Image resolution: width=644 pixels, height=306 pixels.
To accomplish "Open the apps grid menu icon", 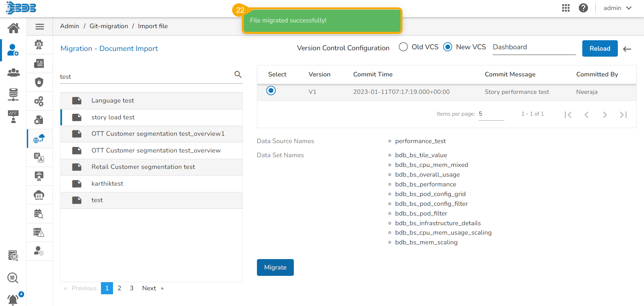I will 566,8.
